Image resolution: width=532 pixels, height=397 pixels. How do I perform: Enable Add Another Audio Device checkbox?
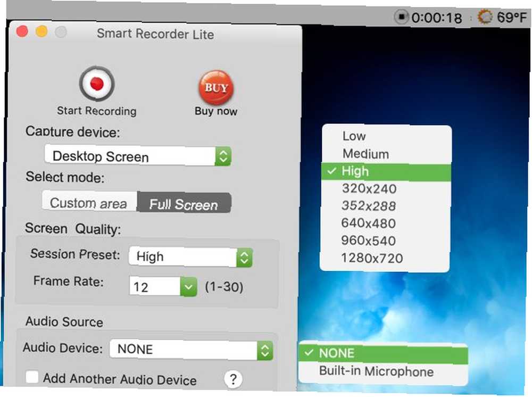32,377
